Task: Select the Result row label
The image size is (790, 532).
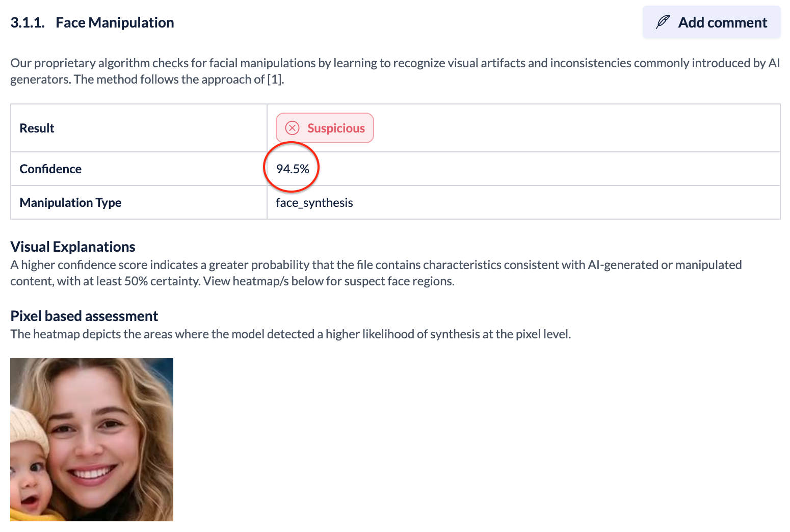Action: click(37, 128)
